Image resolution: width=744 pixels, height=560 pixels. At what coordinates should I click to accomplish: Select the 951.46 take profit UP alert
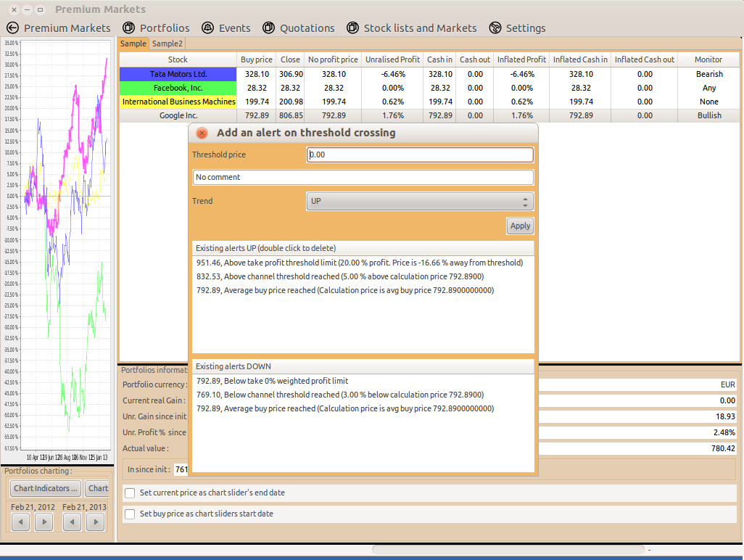point(363,263)
